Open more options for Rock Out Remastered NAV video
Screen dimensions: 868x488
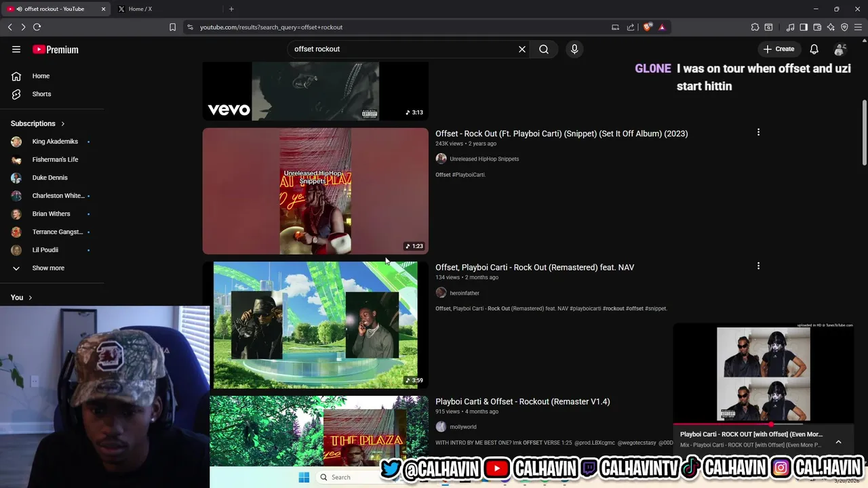coord(758,266)
